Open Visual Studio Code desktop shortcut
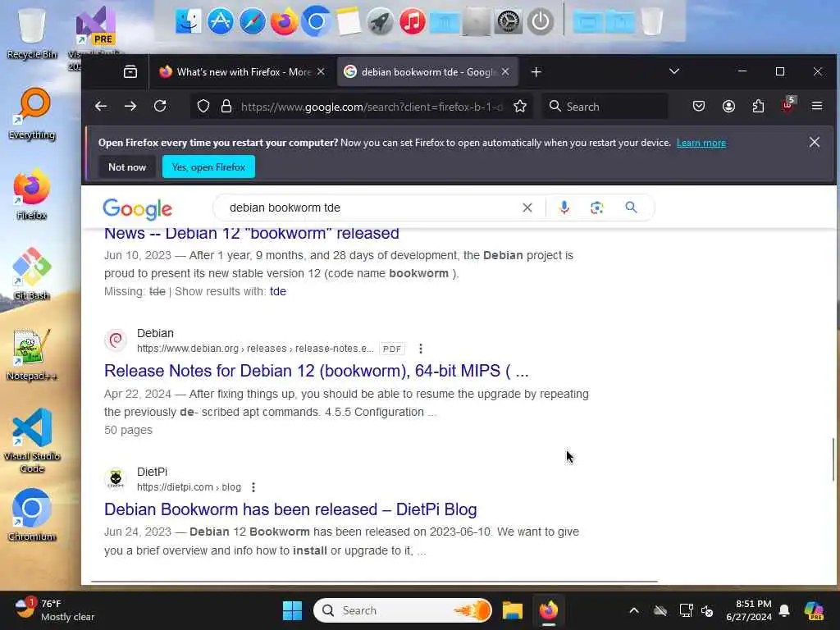The width and height of the screenshot is (840, 630). pos(32,441)
